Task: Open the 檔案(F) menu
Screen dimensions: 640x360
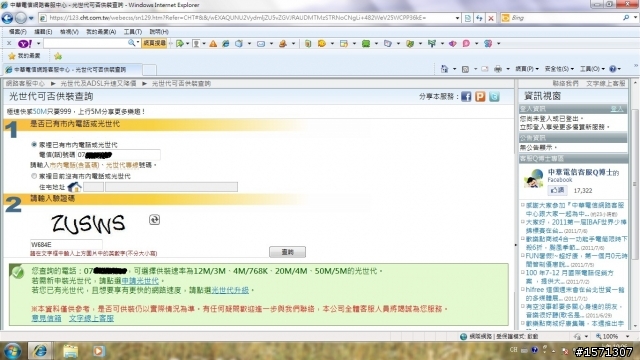Action: (x=18, y=31)
